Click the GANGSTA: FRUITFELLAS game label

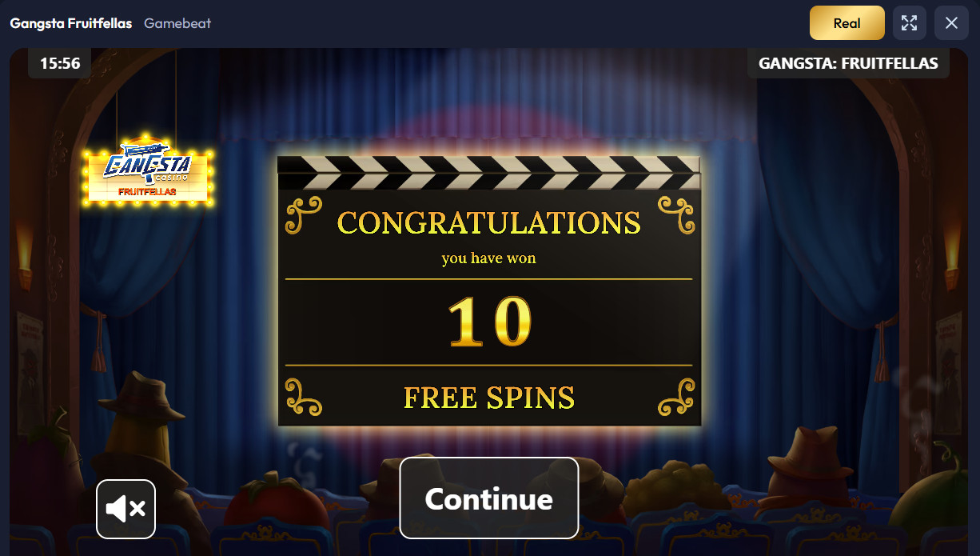(x=848, y=63)
